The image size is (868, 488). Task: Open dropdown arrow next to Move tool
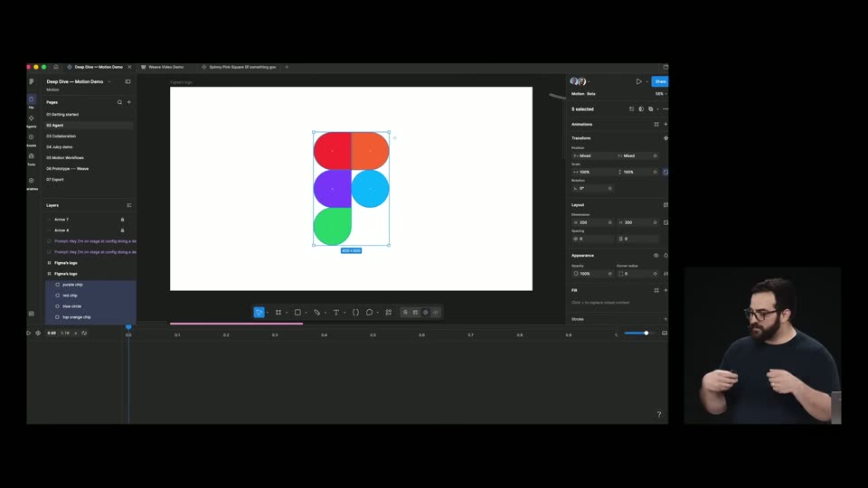(x=268, y=313)
